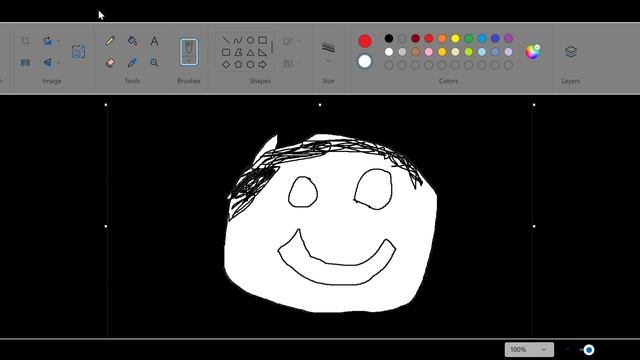The height and width of the screenshot is (360, 640).
Task: Expand the brush options arrow under Brushes
Action: point(189,61)
